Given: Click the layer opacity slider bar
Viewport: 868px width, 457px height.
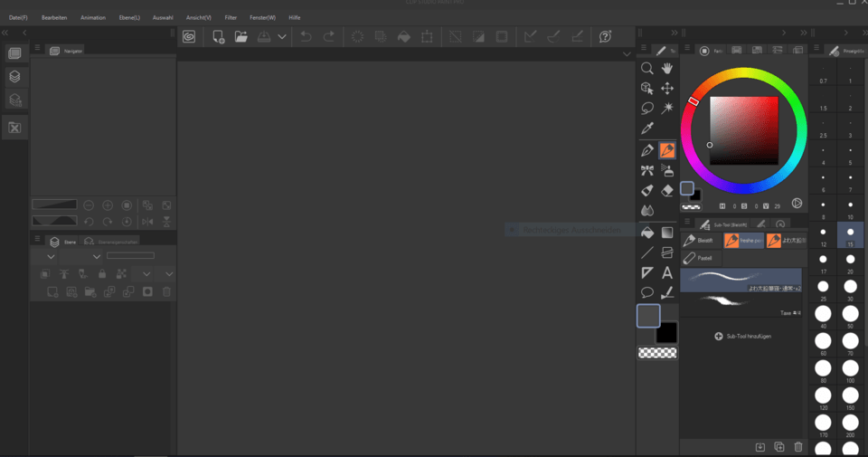Looking at the screenshot, I should coord(130,256).
